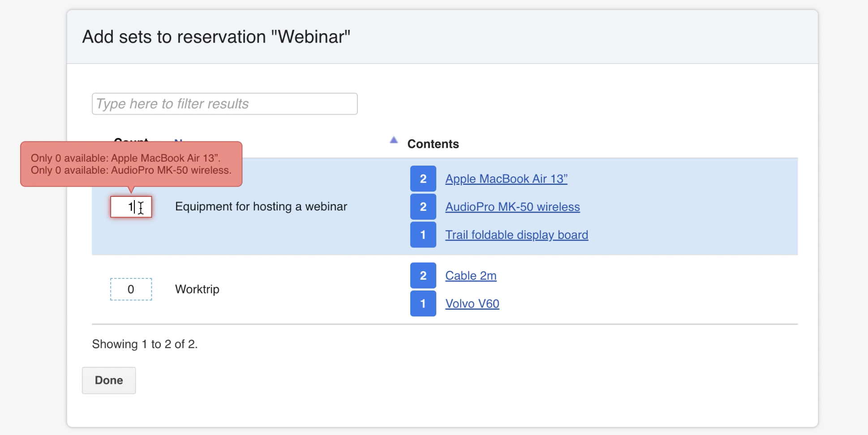The image size is (868, 435).
Task: Click count field for webinar equipment set
Action: [131, 207]
